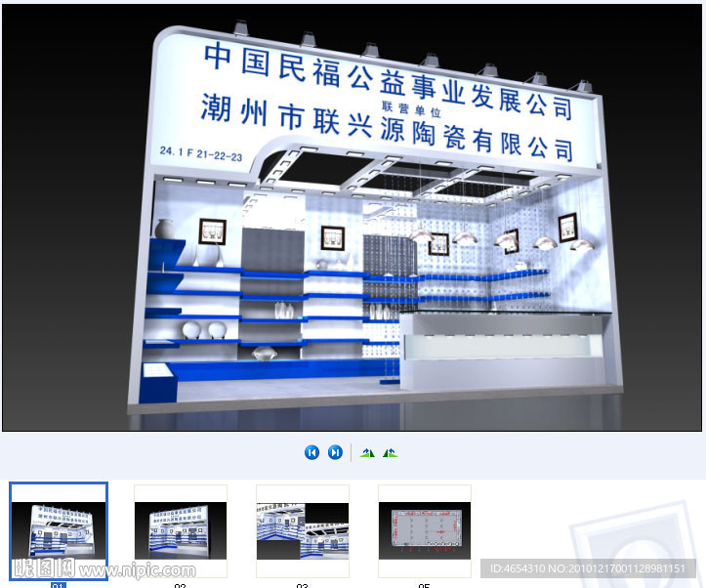This screenshot has width=706, height=588.
Task: Click the text '24.1 F 21-22-23'
Action: coord(201,153)
